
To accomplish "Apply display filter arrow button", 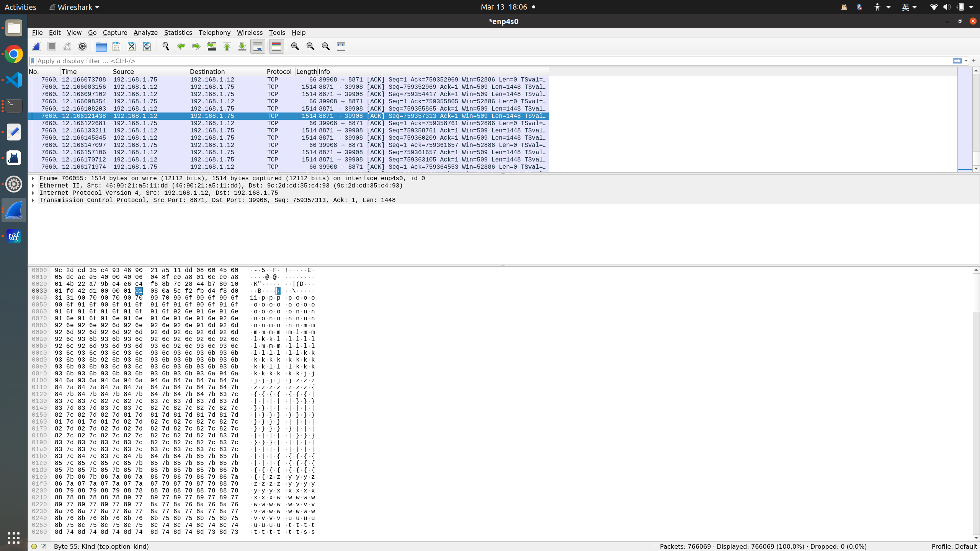I will click(x=957, y=61).
